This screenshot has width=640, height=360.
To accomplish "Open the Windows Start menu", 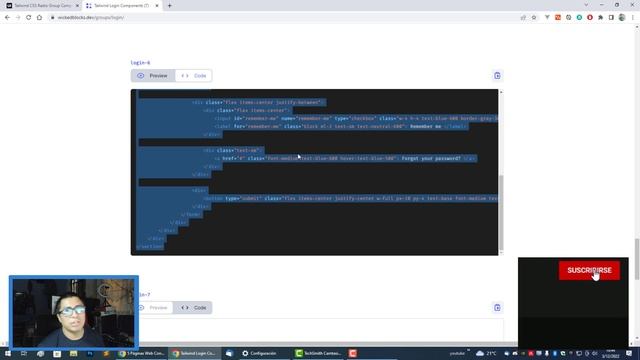I will click(7, 353).
